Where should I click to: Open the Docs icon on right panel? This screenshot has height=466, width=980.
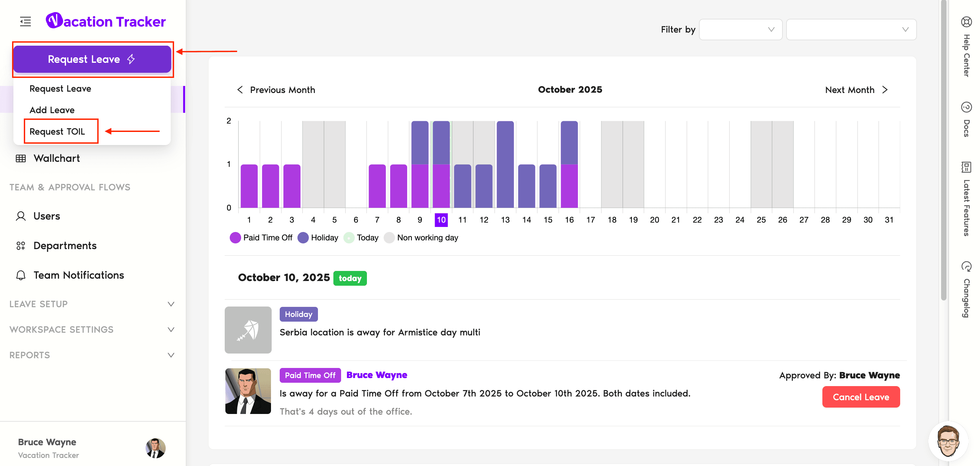click(966, 107)
